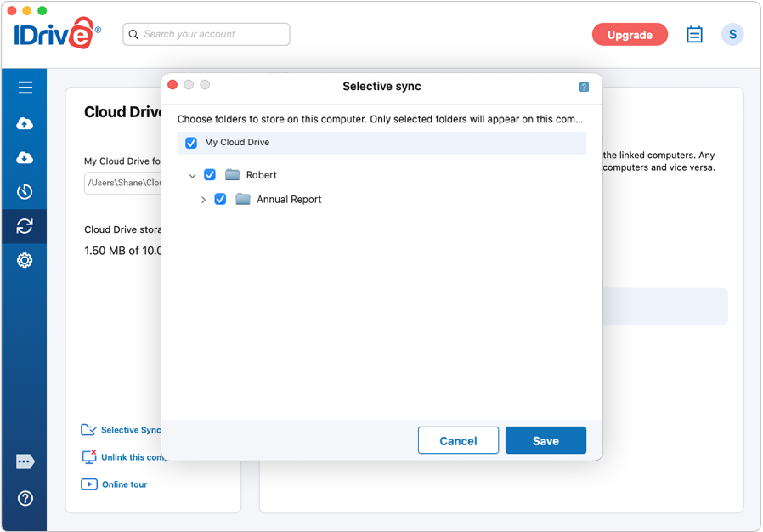Open the cloud Restore download icon
The width and height of the screenshot is (763, 532).
(25, 158)
